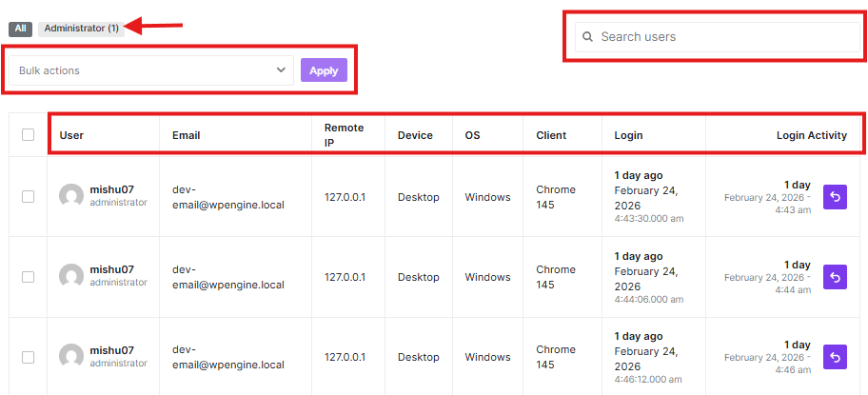The width and height of the screenshot is (868, 395).
Task: Open the first row mishu07 username link
Action: tap(111, 189)
